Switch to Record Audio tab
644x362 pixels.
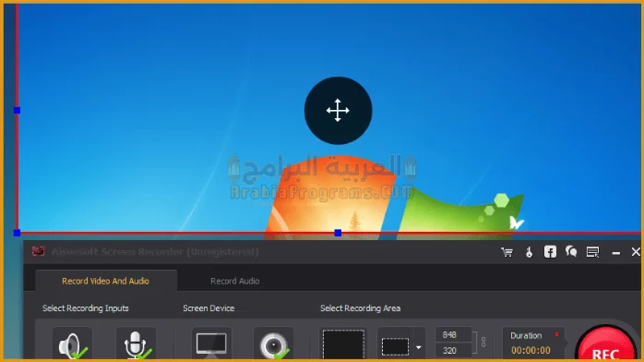(x=235, y=281)
